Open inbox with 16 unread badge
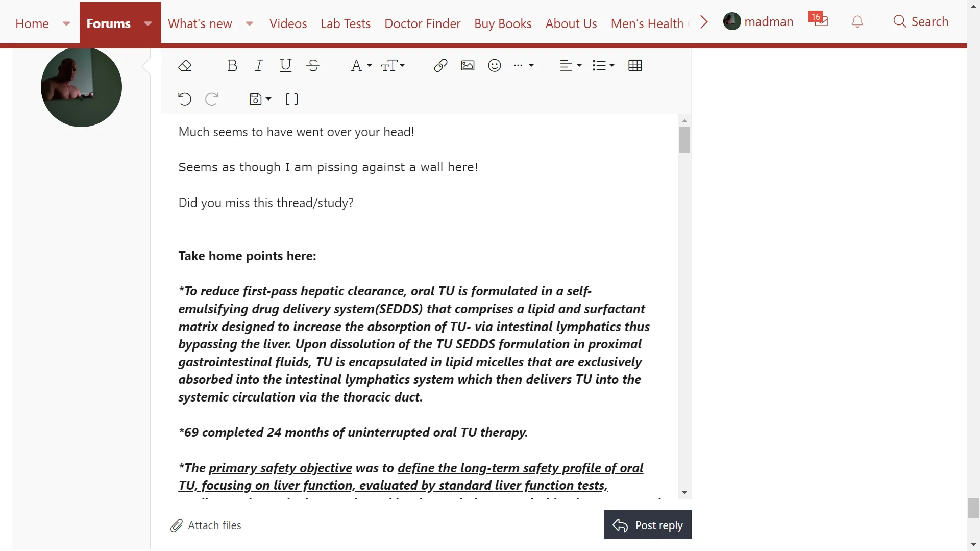 pos(819,20)
